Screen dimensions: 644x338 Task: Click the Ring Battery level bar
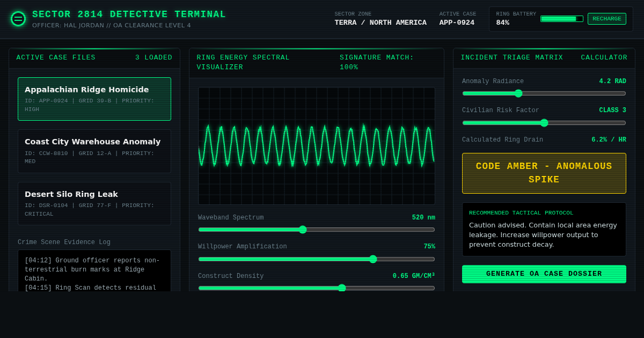pyautogui.click(x=562, y=19)
